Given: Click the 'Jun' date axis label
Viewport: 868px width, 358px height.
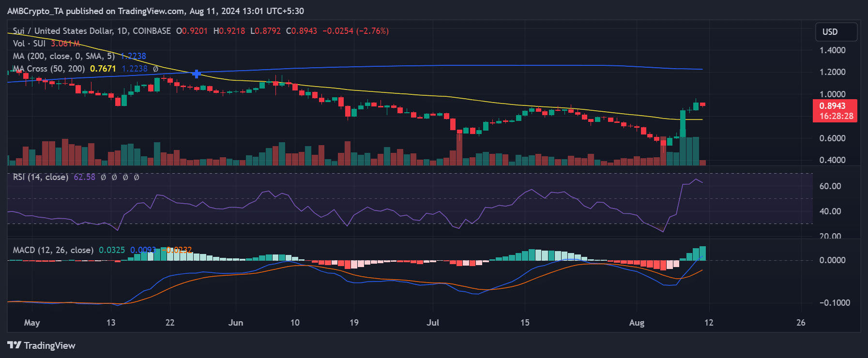Looking at the screenshot, I should point(236,323).
